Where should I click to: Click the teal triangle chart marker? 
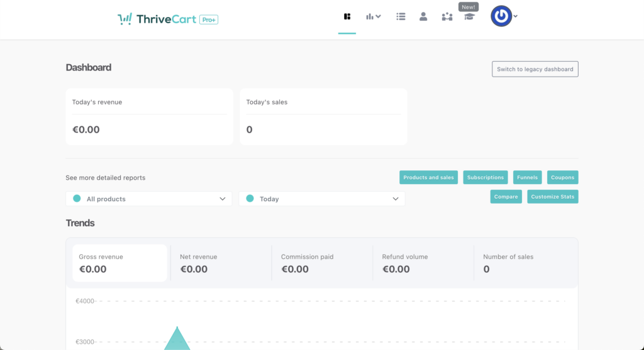[177, 341]
